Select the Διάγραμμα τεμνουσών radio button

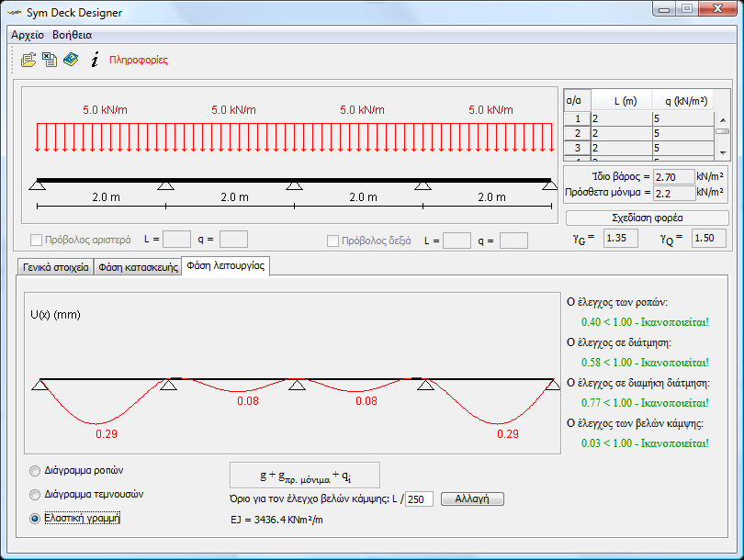35,495
